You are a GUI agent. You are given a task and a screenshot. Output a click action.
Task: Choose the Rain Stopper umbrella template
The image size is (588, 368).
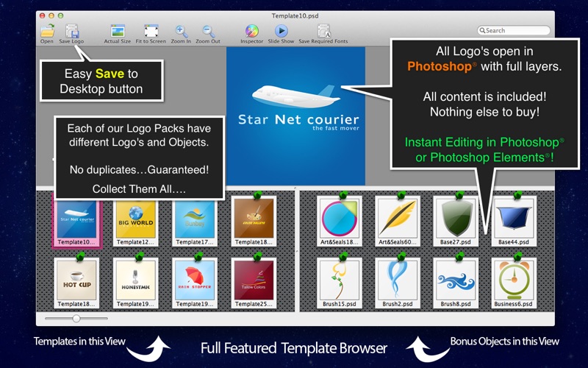click(x=195, y=283)
